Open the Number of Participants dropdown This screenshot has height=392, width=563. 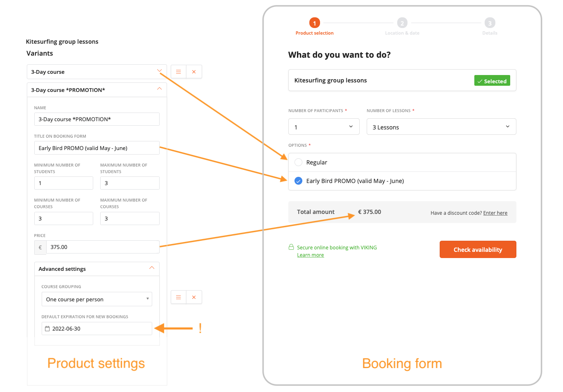[323, 127]
